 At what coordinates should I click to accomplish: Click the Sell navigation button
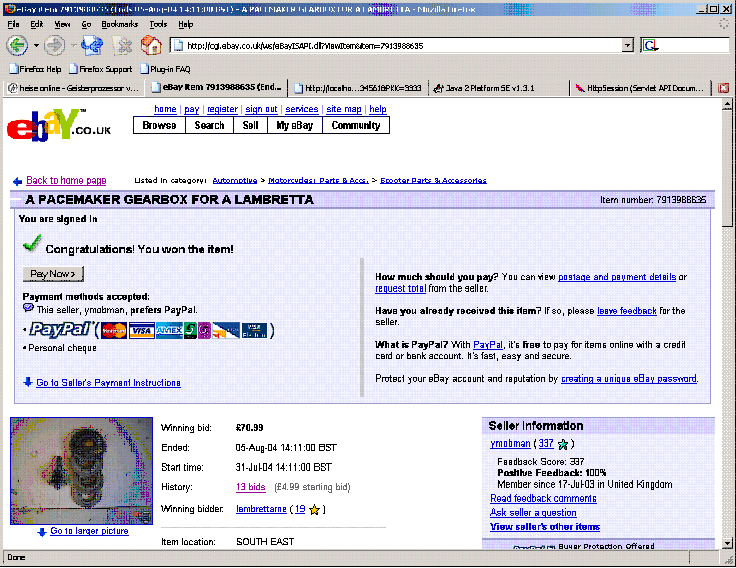pyautogui.click(x=250, y=125)
